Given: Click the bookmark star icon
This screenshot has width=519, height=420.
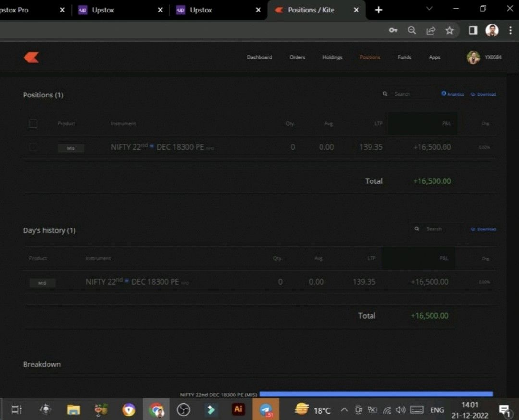Looking at the screenshot, I should coord(449,31).
